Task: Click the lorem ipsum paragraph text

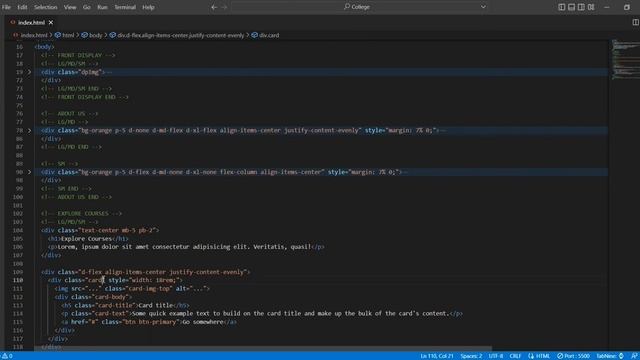Action: pos(184,247)
